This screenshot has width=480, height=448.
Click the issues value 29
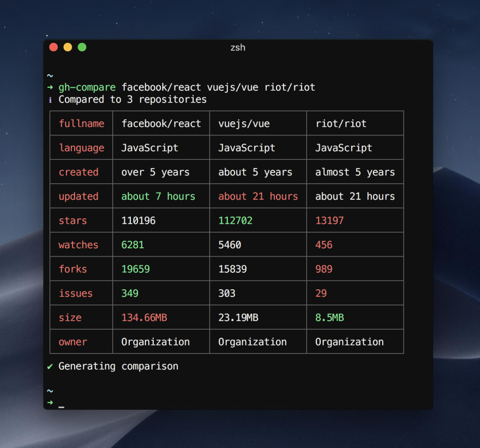(321, 294)
